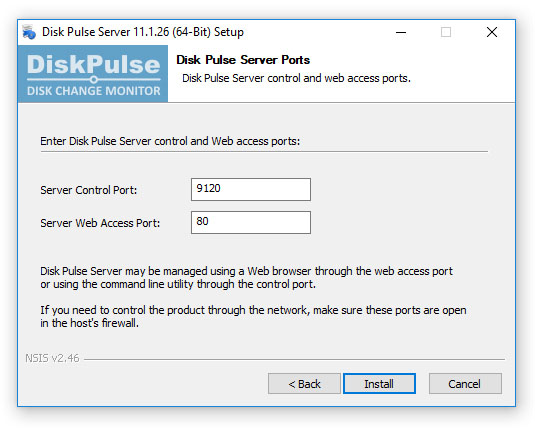Screen dimensions: 535x428
Task: Click the DISK CHANGE MONITOR tagline
Action: pos(93,91)
